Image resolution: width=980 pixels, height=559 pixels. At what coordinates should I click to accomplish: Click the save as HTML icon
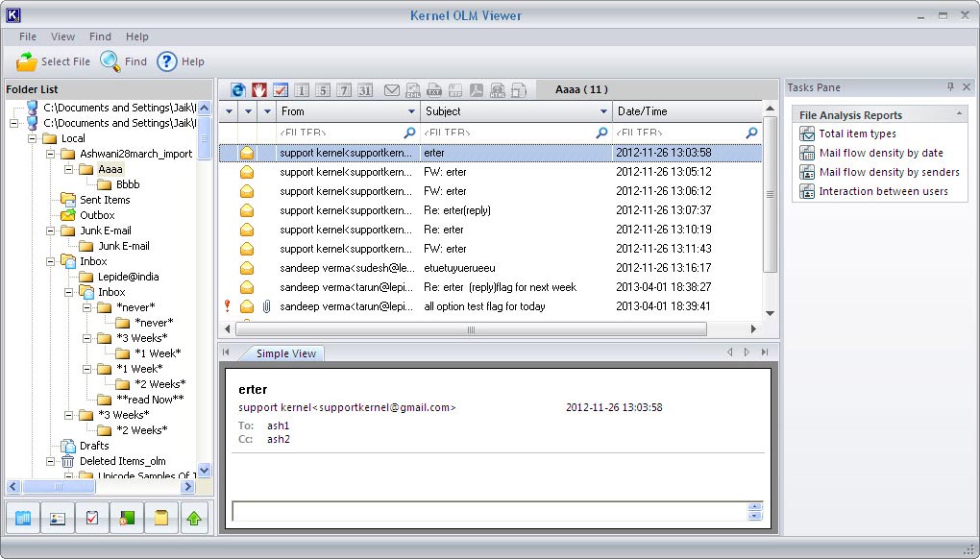click(498, 90)
